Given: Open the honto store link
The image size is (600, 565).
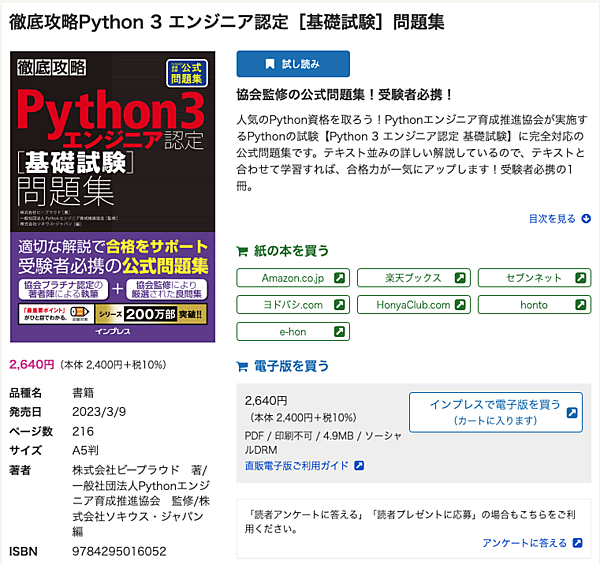Looking at the screenshot, I should pyautogui.click(x=533, y=304).
